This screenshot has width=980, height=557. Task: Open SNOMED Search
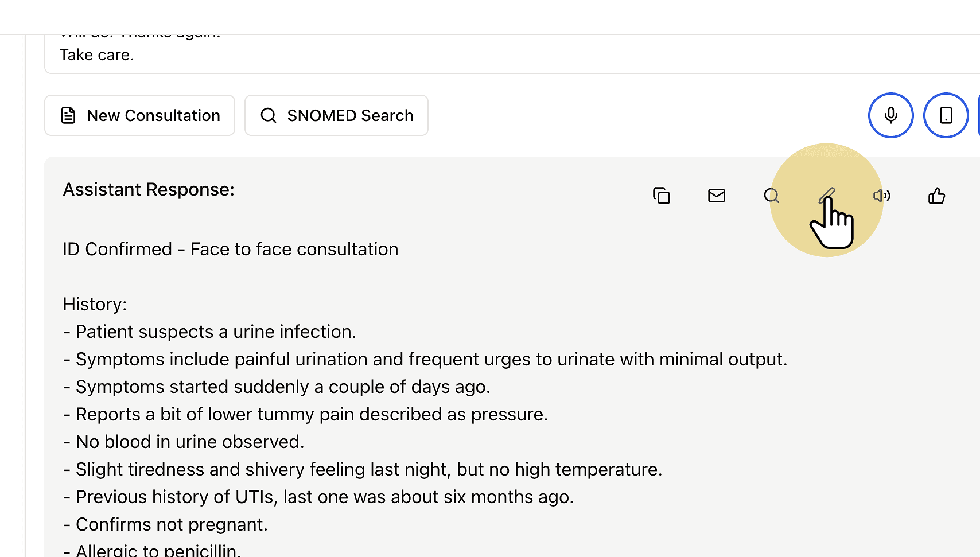click(x=336, y=115)
